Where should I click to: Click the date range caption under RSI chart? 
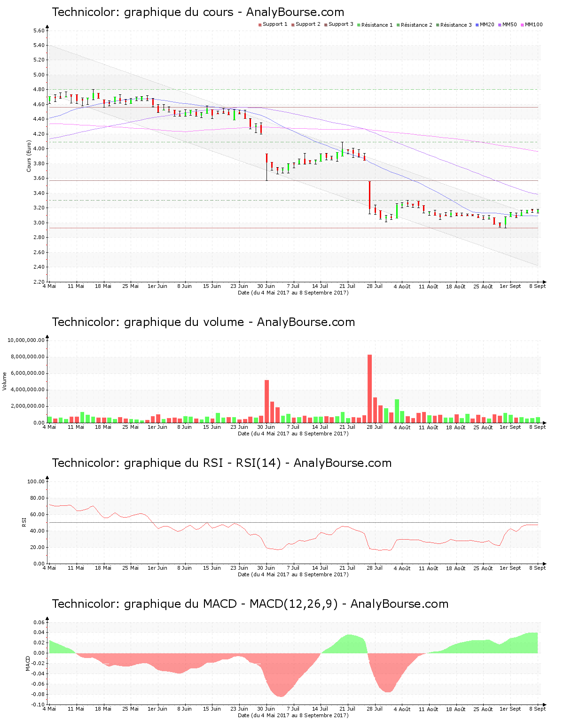coord(293,574)
